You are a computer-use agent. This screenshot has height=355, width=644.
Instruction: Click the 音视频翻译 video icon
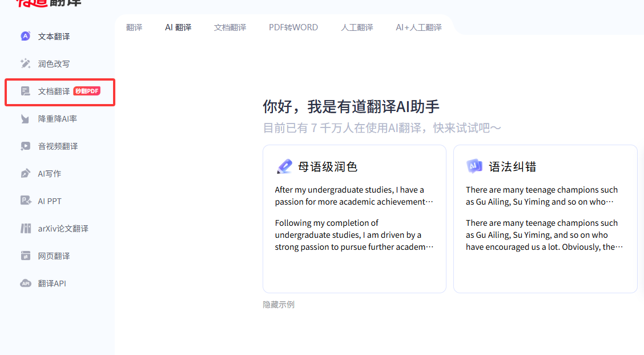25,146
